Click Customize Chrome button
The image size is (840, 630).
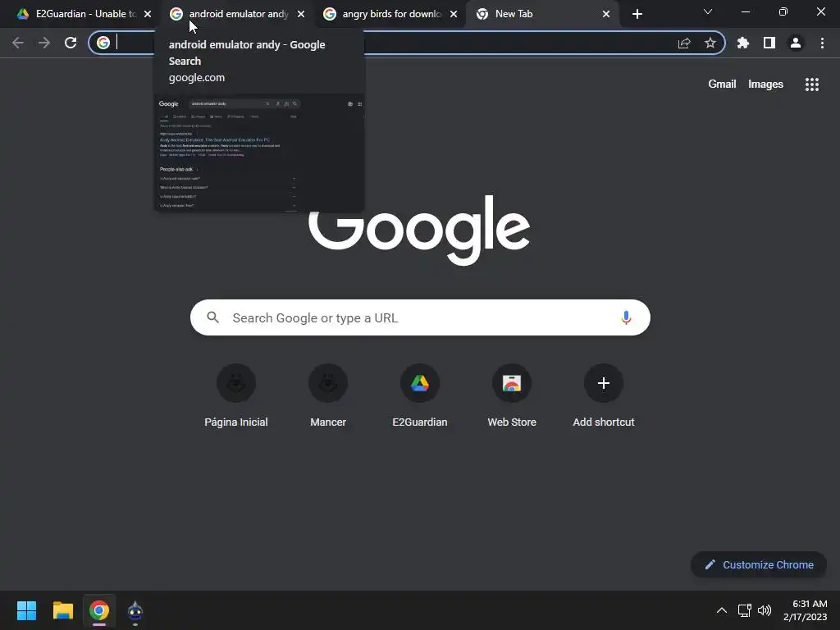[x=759, y=564]
